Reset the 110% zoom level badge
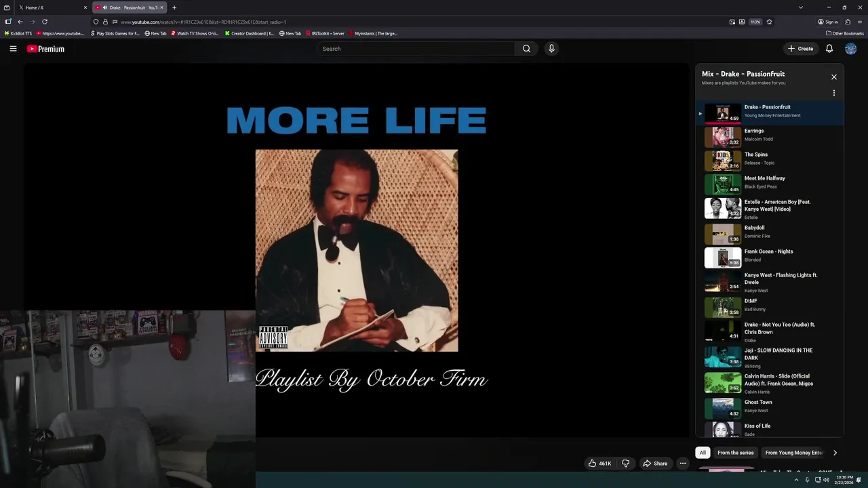The height and width of the screenshot is (488, 868). [755, 22]
